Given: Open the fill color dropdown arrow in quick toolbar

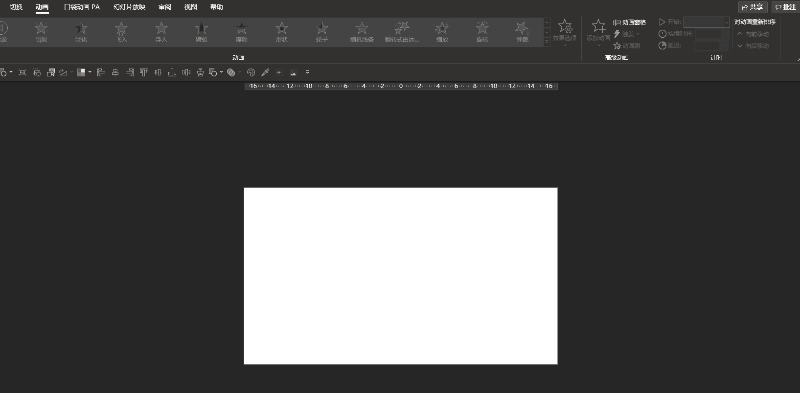Looking at the screenshot, I should (x=90, y=72).
